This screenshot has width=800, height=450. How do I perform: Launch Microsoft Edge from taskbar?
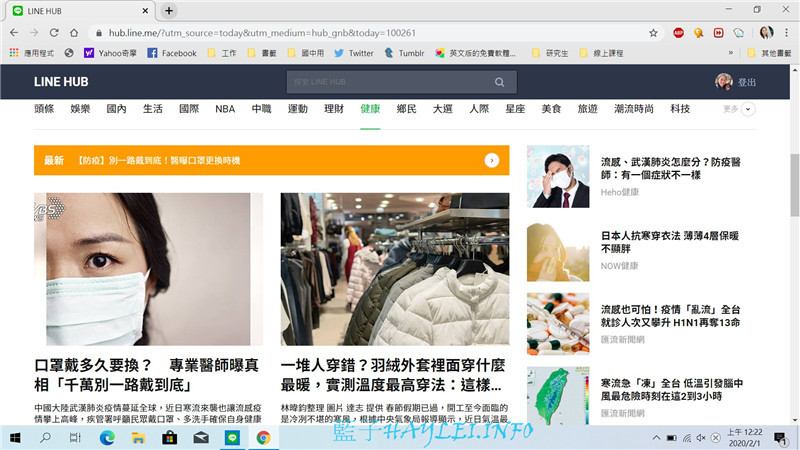click(107, 438)
